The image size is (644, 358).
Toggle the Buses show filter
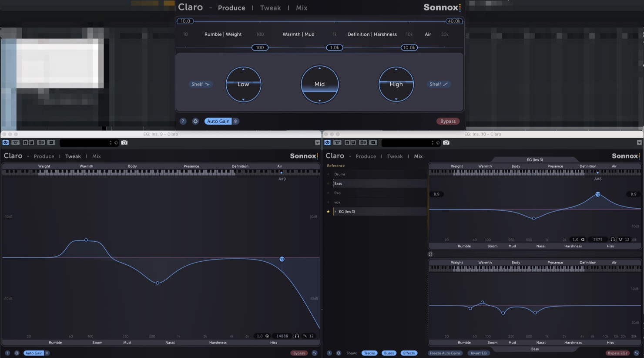389,353
